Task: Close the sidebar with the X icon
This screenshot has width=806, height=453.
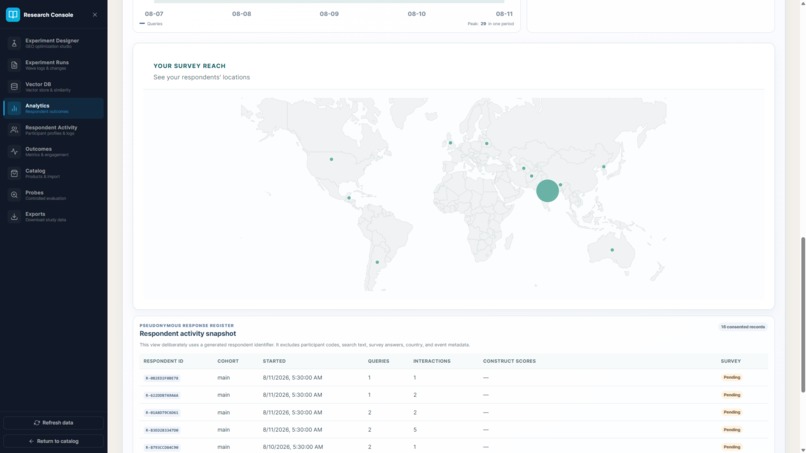Action: coord(95,15)
